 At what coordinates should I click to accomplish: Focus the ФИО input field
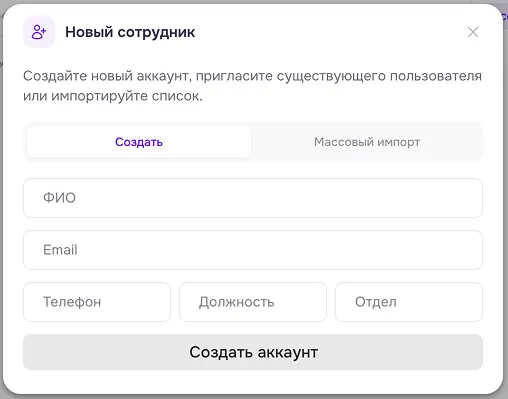point(253,198)
